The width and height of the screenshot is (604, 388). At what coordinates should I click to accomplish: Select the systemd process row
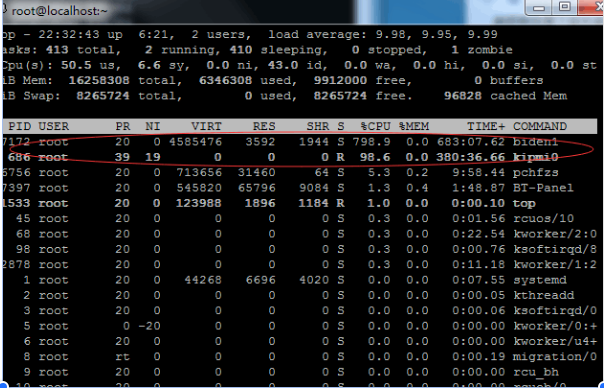(x=300, y=280)
